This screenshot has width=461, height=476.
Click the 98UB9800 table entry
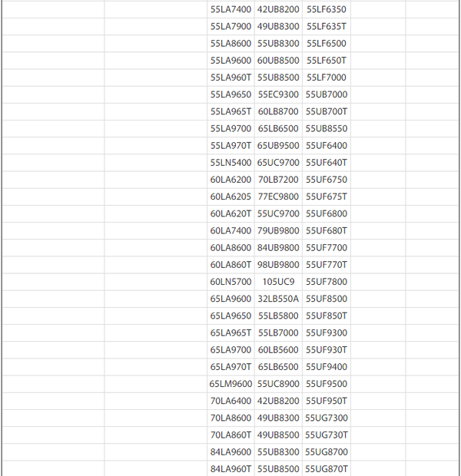[x=278, y=265]
